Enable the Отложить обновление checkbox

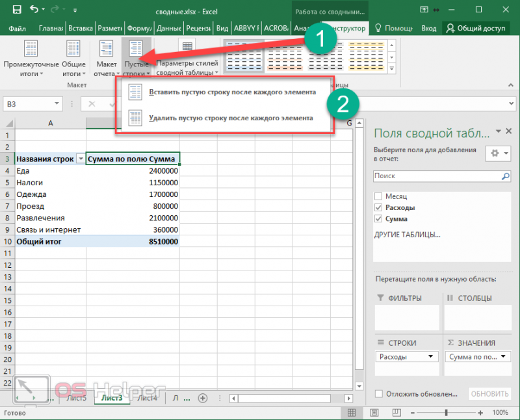coord(379,394)
